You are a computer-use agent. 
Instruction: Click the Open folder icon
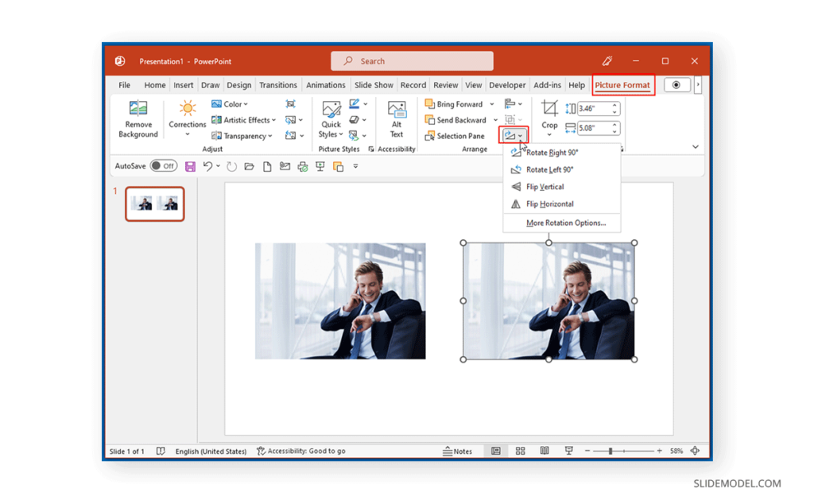click(x=249, y=167)
